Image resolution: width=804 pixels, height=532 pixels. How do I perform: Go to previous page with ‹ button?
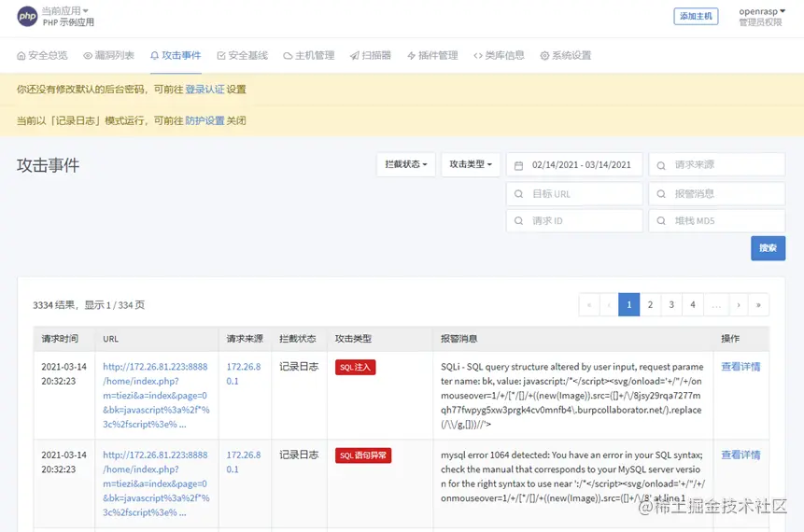(609, 305)
